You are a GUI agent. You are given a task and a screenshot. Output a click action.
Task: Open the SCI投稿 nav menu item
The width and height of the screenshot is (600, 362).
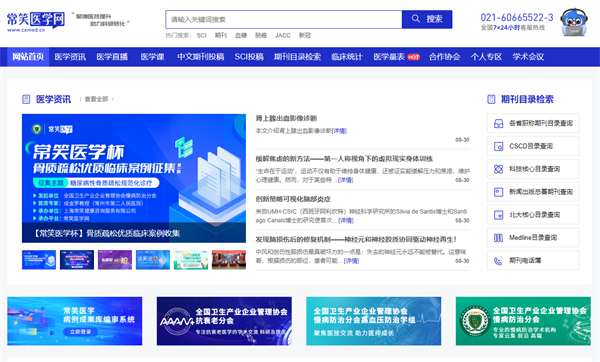[x=249, y=57]
